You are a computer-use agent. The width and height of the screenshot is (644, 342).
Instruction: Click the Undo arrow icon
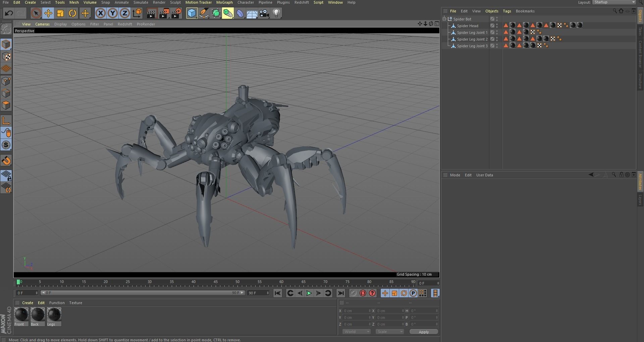point(9,13)
